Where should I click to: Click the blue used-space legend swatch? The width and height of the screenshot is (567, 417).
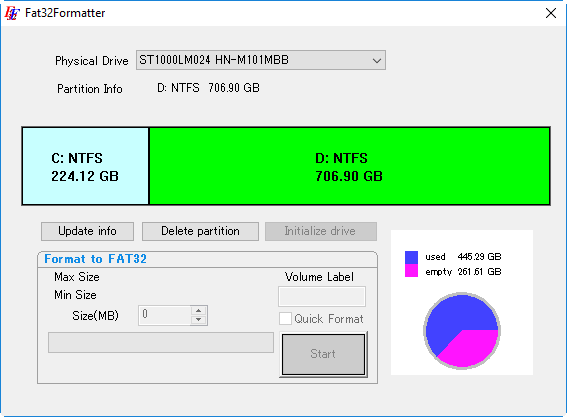coord(411,257)
